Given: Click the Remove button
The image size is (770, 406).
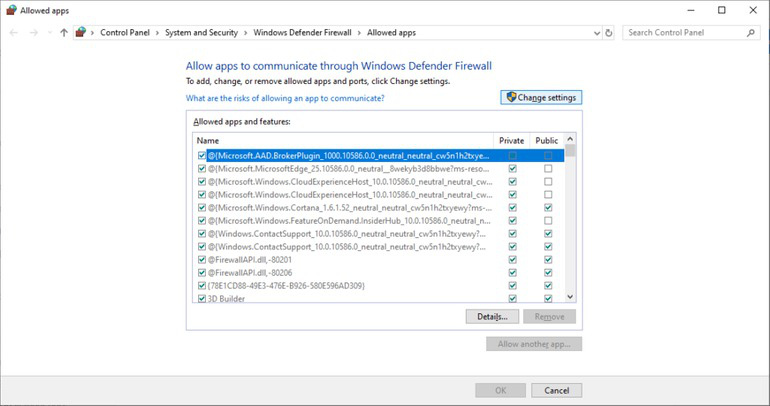Looking at the screenshot, I should point(550,317).
